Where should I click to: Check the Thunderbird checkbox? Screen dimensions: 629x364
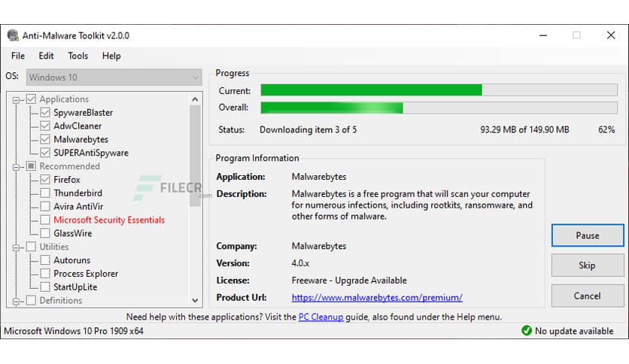click(x=45, y=193)
